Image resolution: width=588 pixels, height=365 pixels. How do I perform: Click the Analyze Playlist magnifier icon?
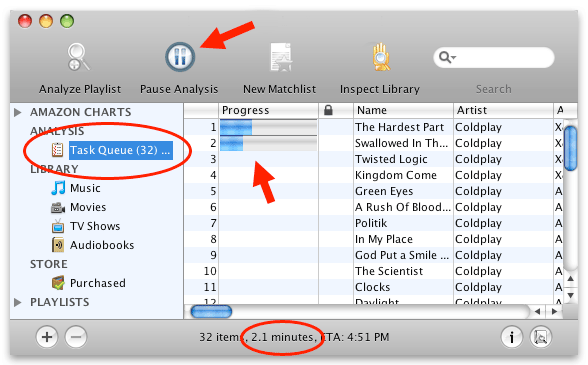[x=79, y=57]
